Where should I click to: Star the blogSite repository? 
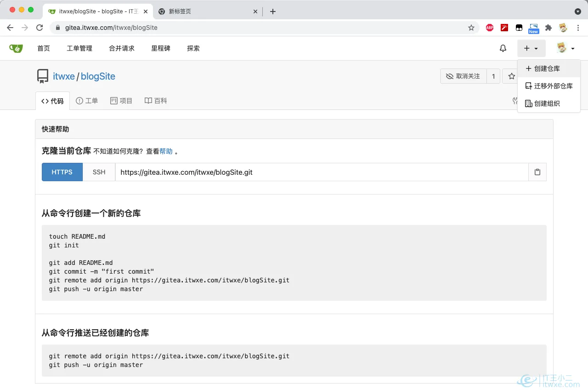[x=512, y=76]
